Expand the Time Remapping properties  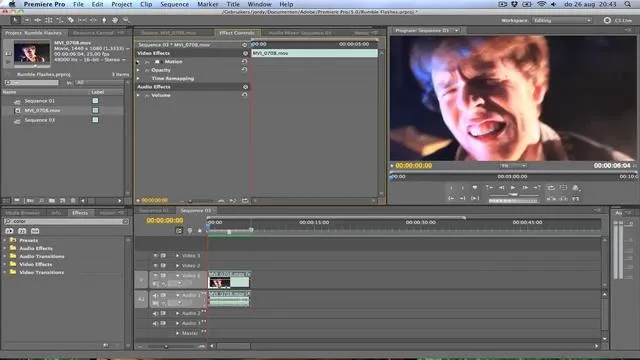[138, 78]
